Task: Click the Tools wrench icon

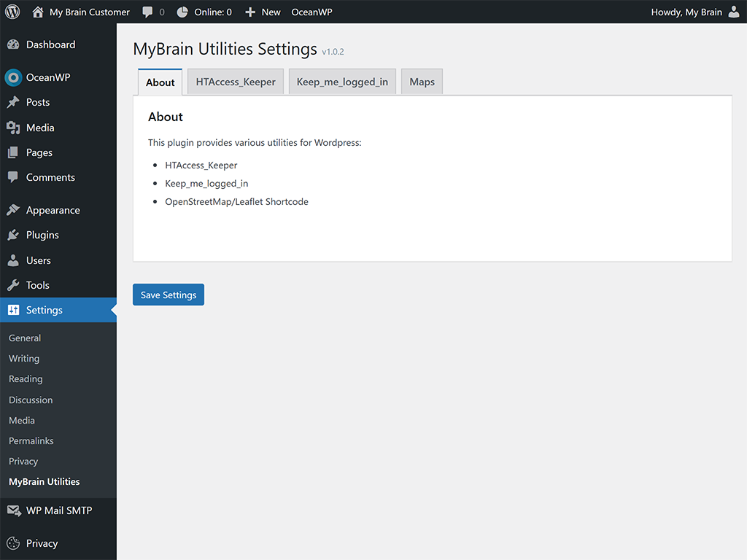Action: 13,285
